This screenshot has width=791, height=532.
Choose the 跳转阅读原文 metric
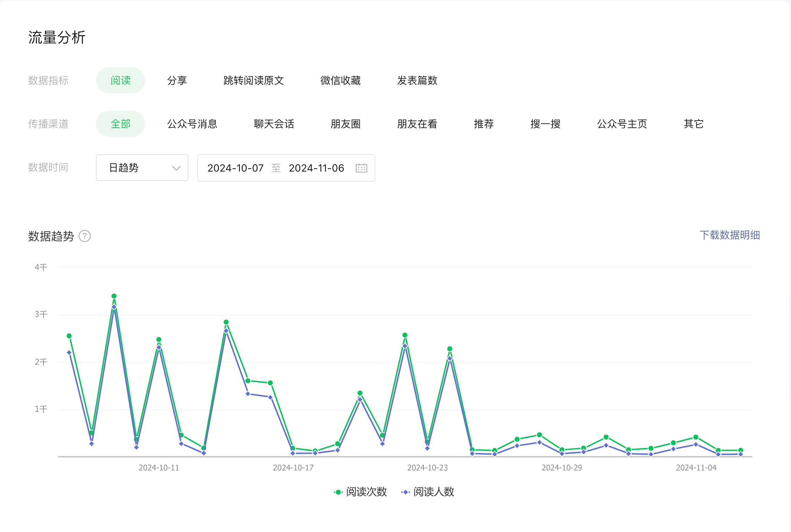(254, 80)
